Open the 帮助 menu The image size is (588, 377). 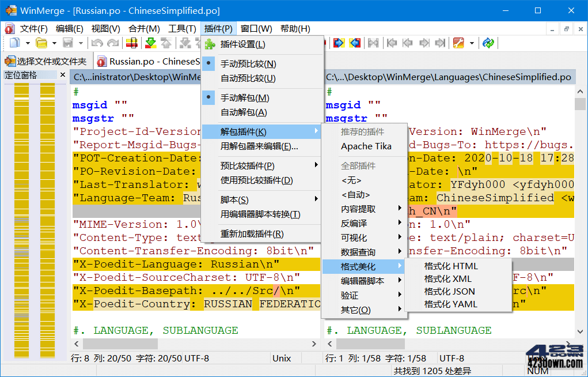[x=294, y=28]
